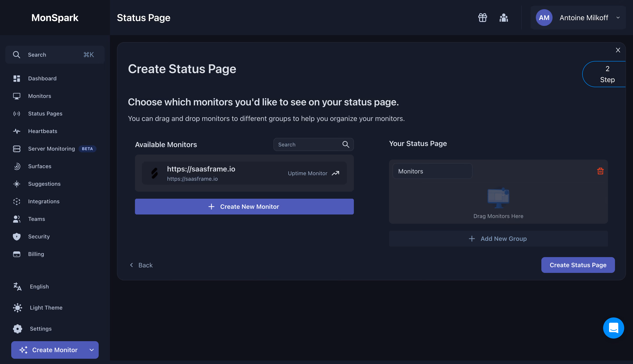Click the Security shield icon in sidebar
Screen dimensions: 633x364
(x=17, y=236)
